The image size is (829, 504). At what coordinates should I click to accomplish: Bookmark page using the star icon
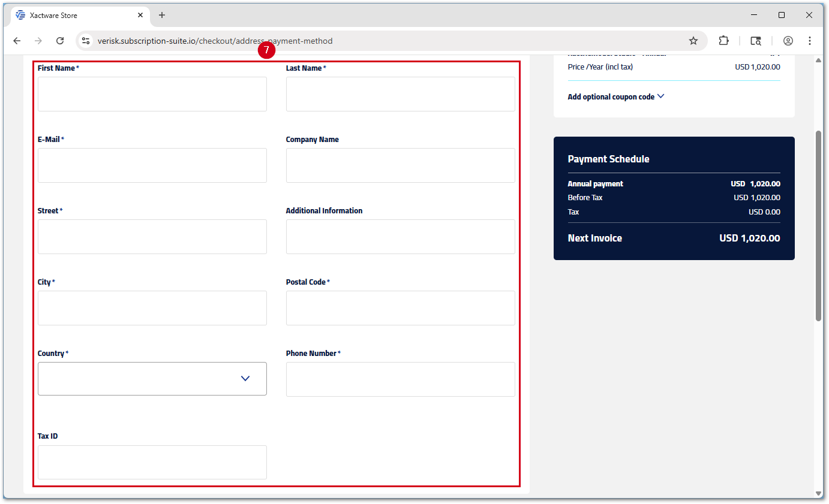tap(693, 41)
